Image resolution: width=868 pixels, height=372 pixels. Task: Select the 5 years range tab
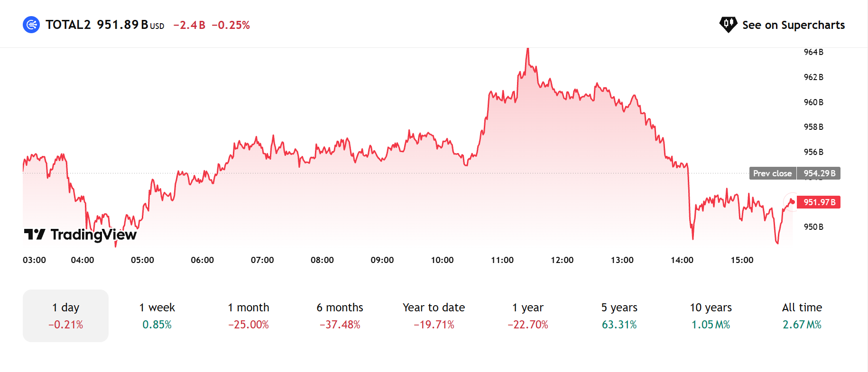point(619,316)
